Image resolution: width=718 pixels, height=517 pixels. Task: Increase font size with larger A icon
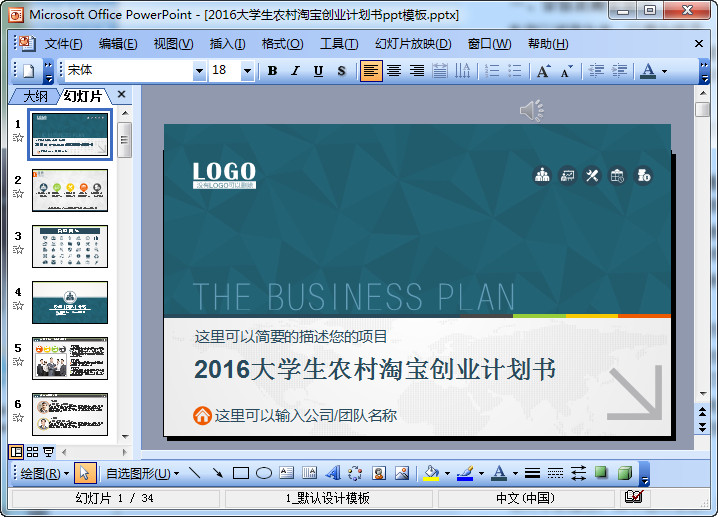(x=544, y=71)
